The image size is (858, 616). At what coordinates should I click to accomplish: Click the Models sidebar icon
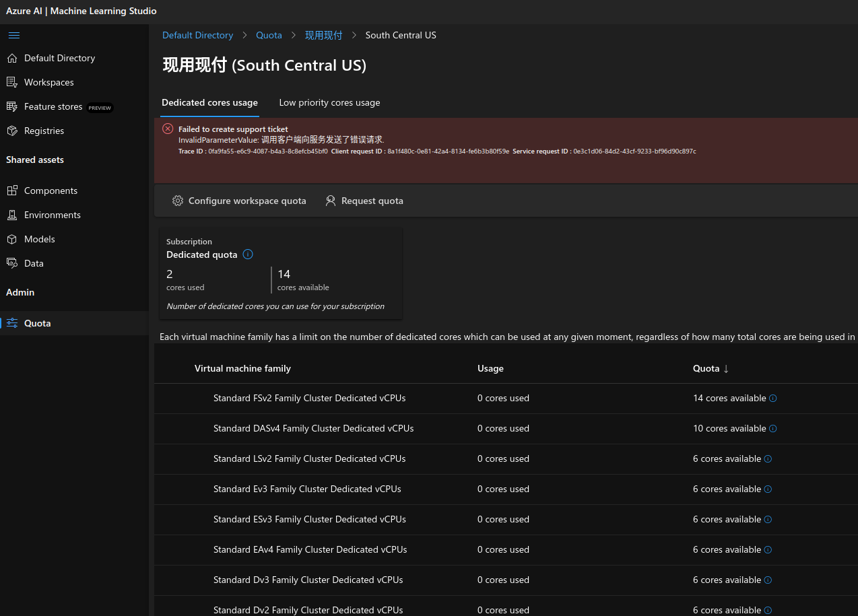[12, 239]
